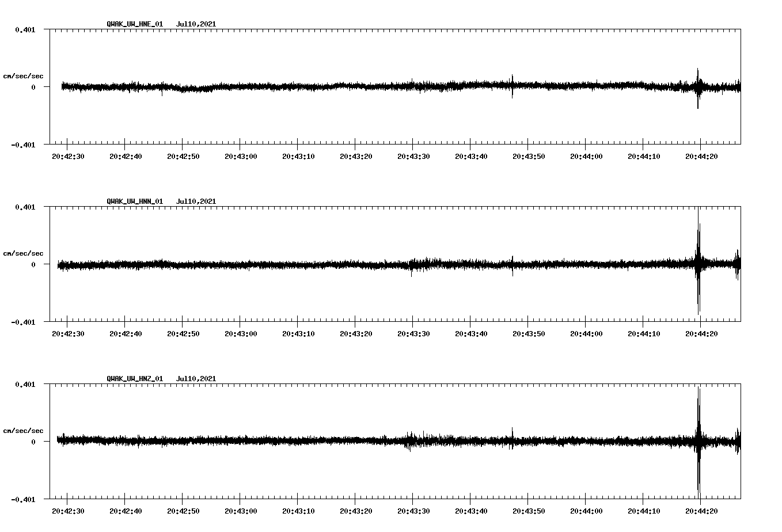Select the 20:43:40 timestamp on the top axis
Viewport: 782px width, 532px height.
coord(472,155)
